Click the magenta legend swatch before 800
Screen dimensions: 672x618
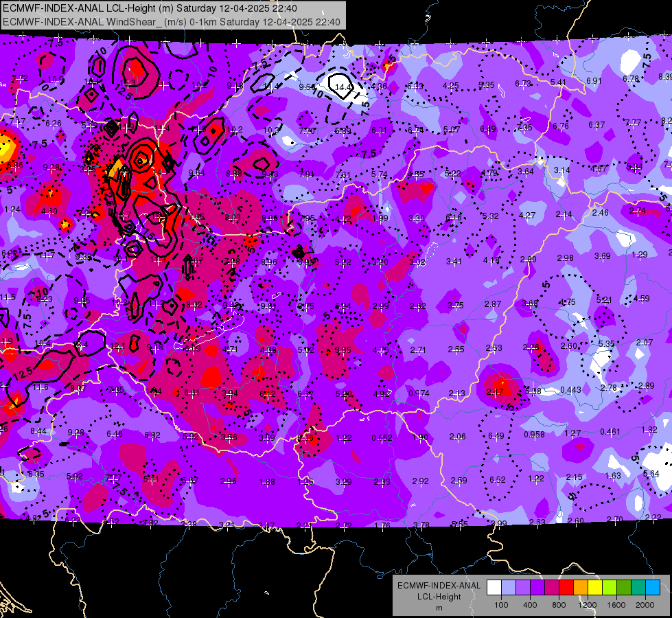(552, 588)
